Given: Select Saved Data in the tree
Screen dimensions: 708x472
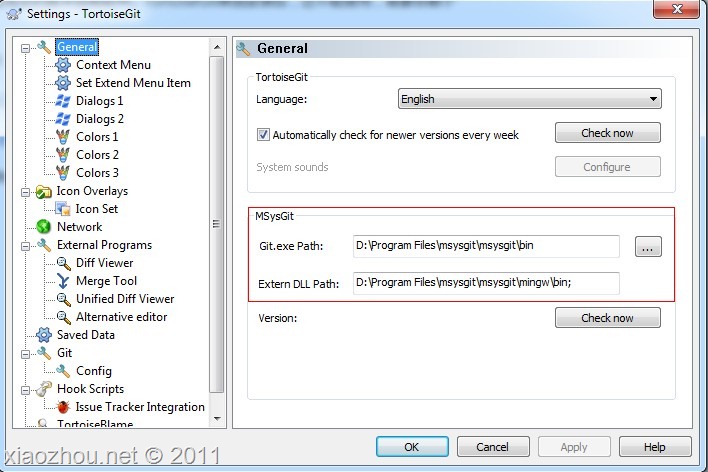Looking at the screenshot, I should click(86, 335).
